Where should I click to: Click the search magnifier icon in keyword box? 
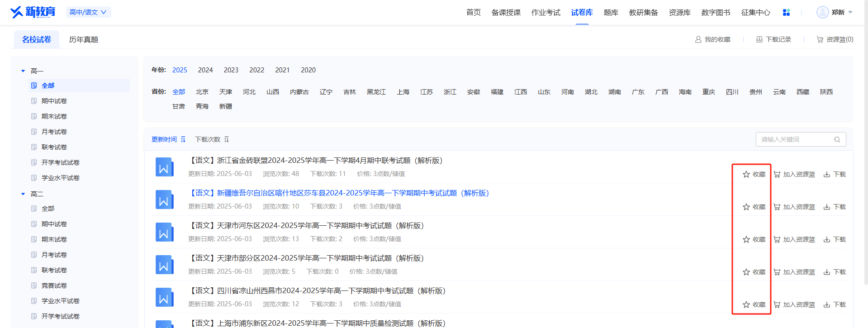tap(837, 139)
